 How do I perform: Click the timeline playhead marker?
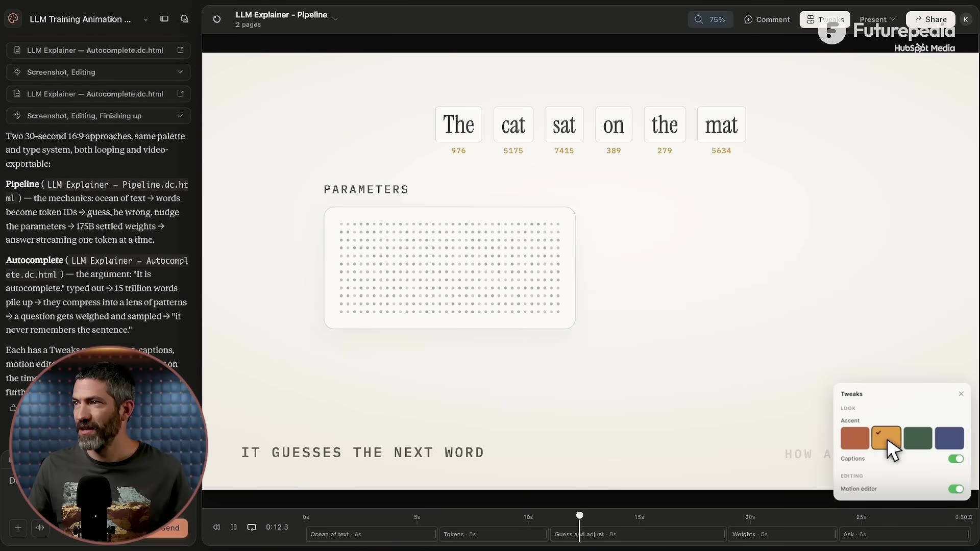click(579, 515)
